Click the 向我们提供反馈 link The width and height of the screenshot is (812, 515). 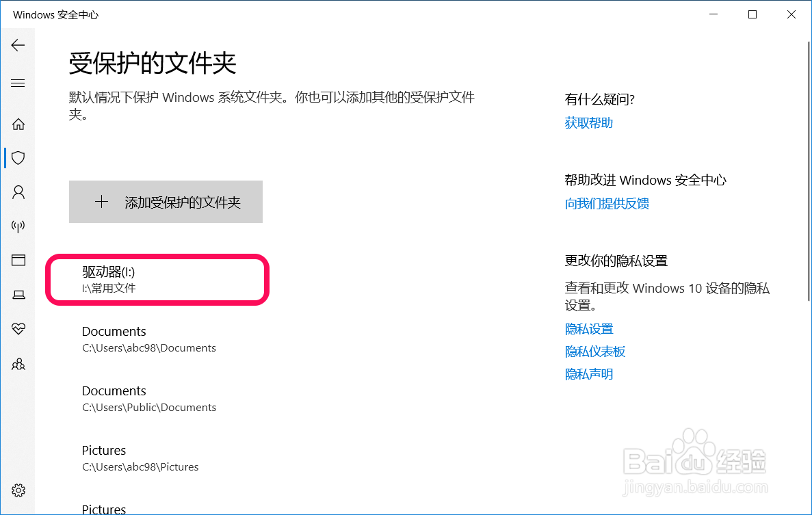tap(607, 203)
